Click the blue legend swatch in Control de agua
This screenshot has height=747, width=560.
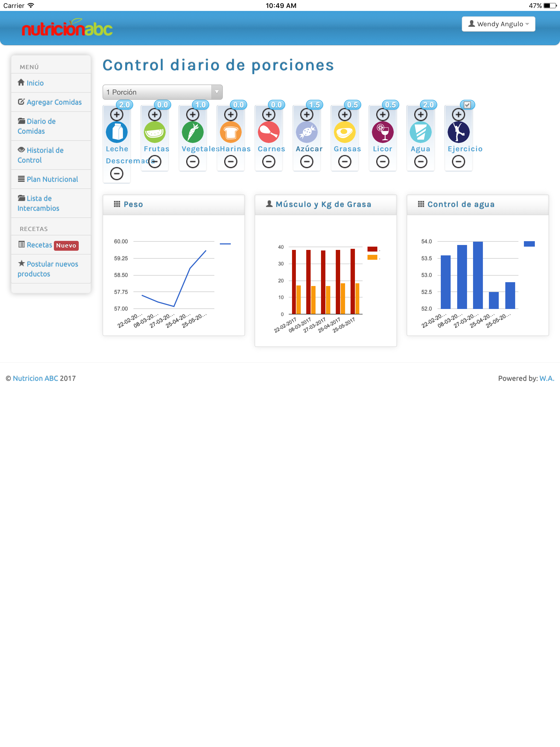click(x=529, y=244)
